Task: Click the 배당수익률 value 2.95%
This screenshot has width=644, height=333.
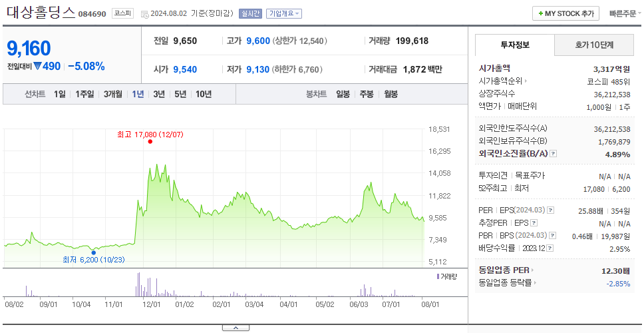Action: (620, 249)
